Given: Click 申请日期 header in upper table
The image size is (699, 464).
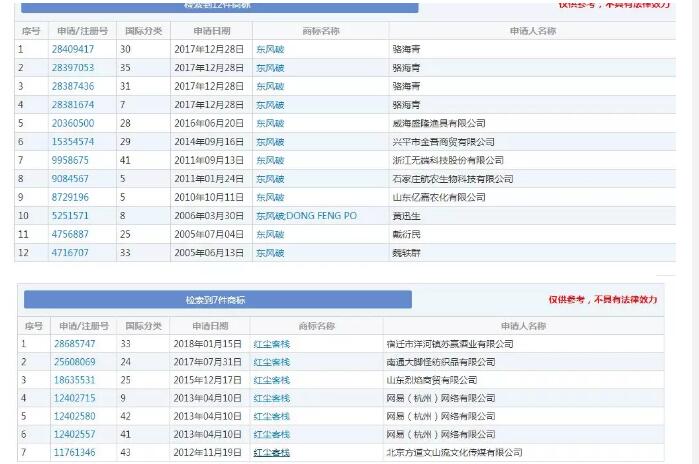Looking at the screenshot, I should click(211, 31).
